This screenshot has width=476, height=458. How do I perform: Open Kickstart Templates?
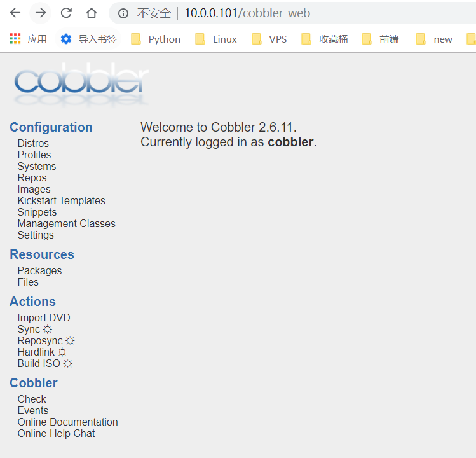pos(61,200)
